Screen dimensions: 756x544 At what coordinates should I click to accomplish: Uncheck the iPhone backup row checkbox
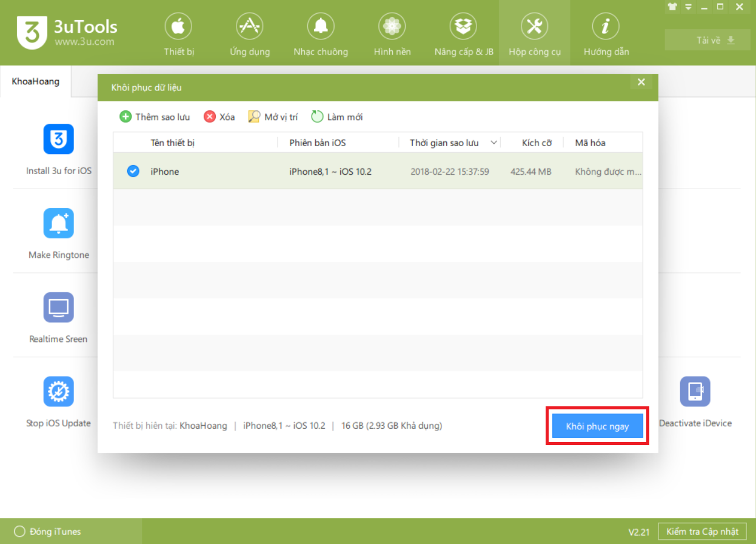133,172
